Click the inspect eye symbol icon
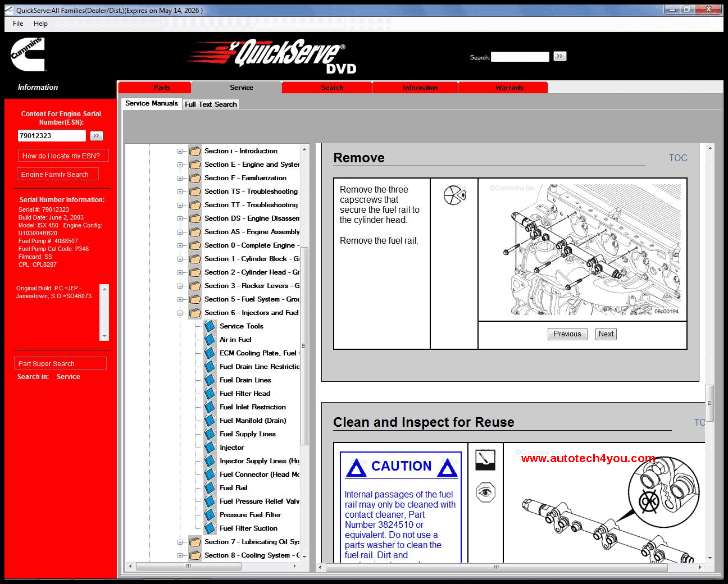Screen dimensions: 728x584 pyautogui.click(x=485, y=492)
